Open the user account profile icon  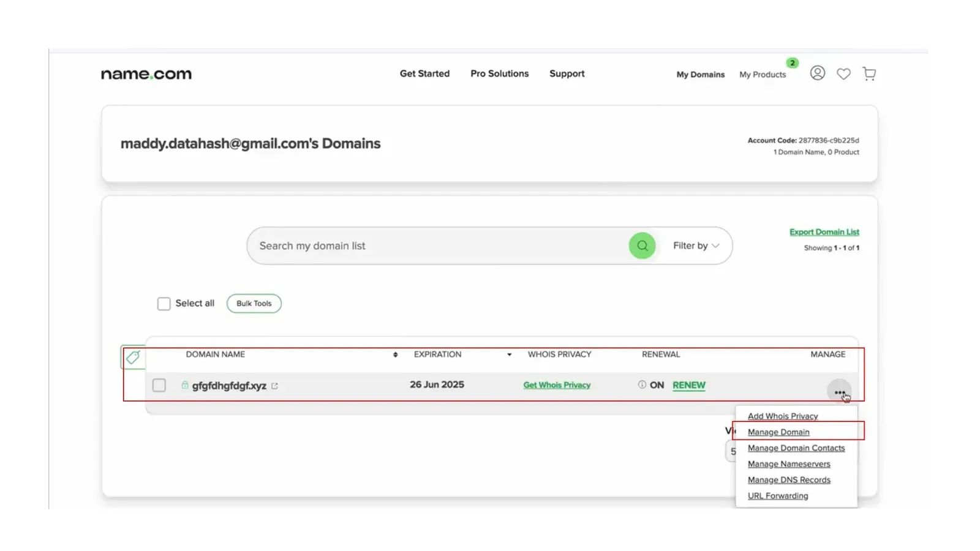(x=817, y=73)
